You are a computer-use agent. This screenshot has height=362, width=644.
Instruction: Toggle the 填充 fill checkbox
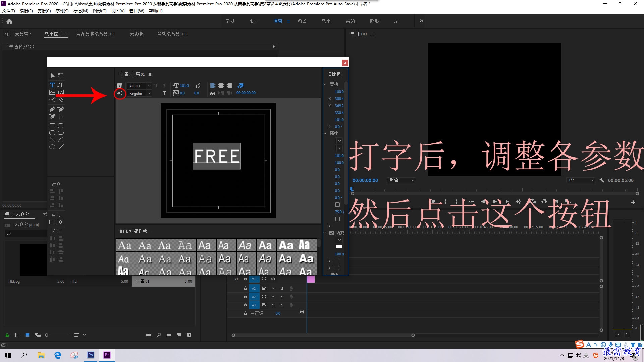[x=332, y=233]
